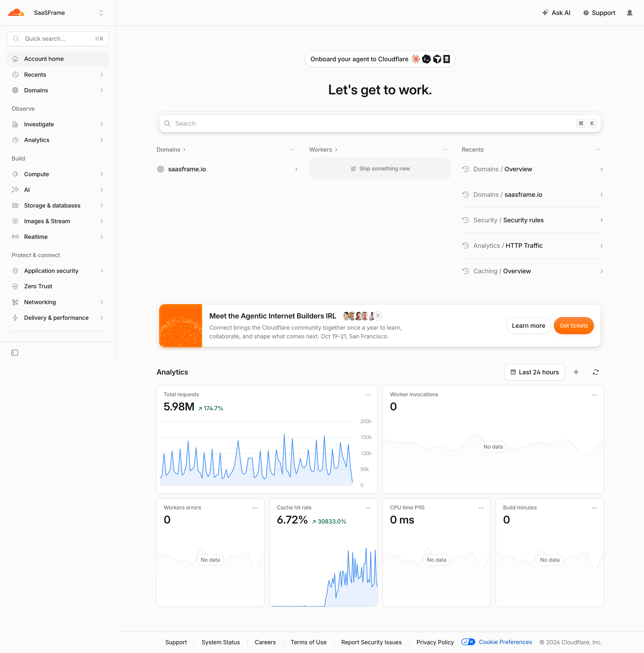Toggle the Cookie Preferences switch icon
This screenshot has width=644, height=653.
click(x=468, y=642)
